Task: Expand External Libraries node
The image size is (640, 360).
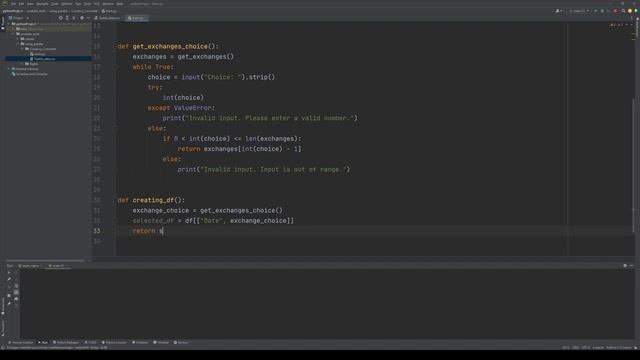Action: [9, 69]
